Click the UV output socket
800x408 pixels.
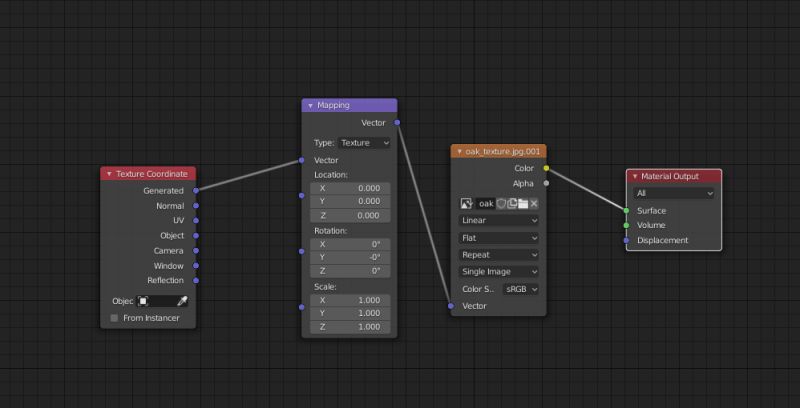point(196,221)
